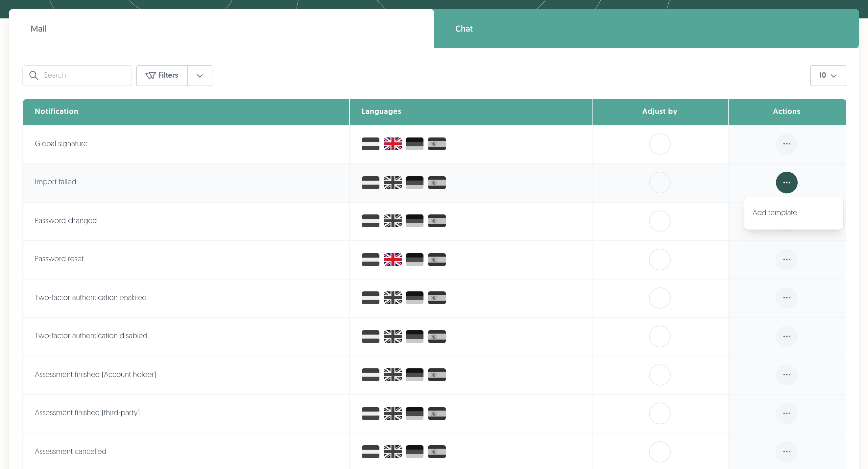
Task: Click the Adjust by circle for Global signature
Action: (x=660, y=144)
